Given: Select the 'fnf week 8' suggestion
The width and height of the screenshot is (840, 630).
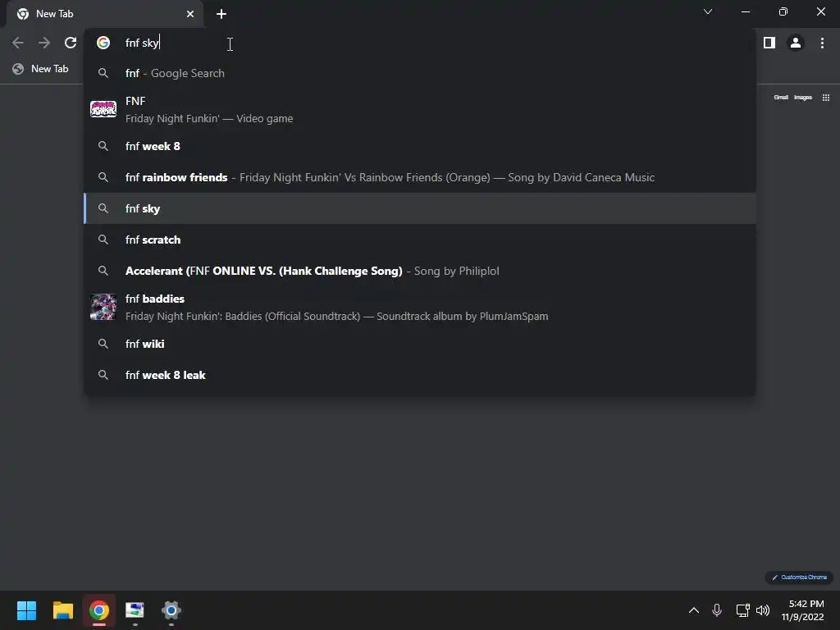Looking at the screenshot, I should pyautogui.click(x=420, y=146).
